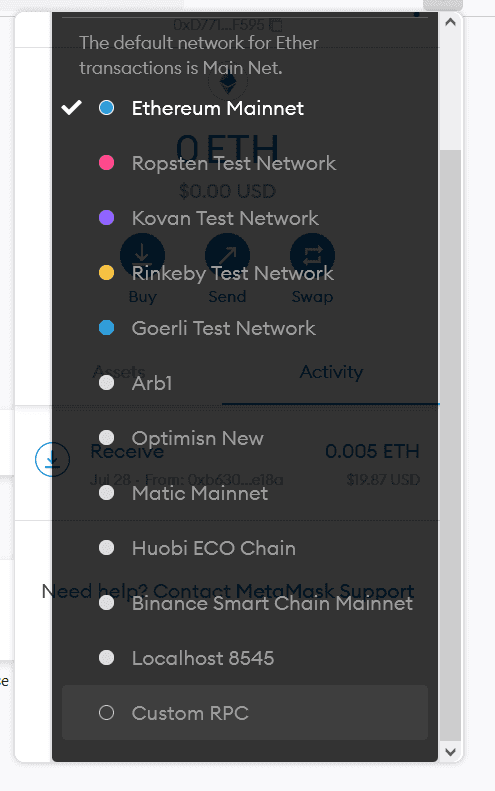Image resolution: width=495 pixels, height=791 pixels.
Task: Open the Custom RPC option
Action: 245,712
